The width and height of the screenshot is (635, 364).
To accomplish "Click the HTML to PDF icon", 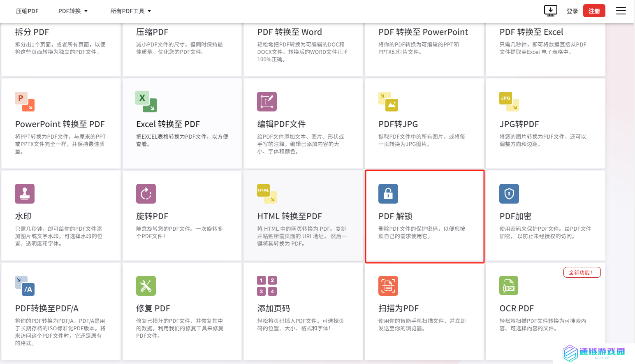I will coord(267,194).
